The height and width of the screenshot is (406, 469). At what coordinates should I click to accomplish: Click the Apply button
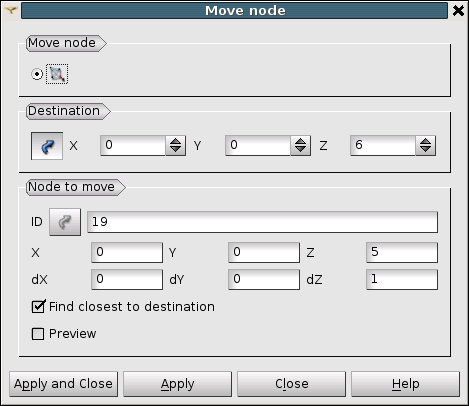click(177, 384)
